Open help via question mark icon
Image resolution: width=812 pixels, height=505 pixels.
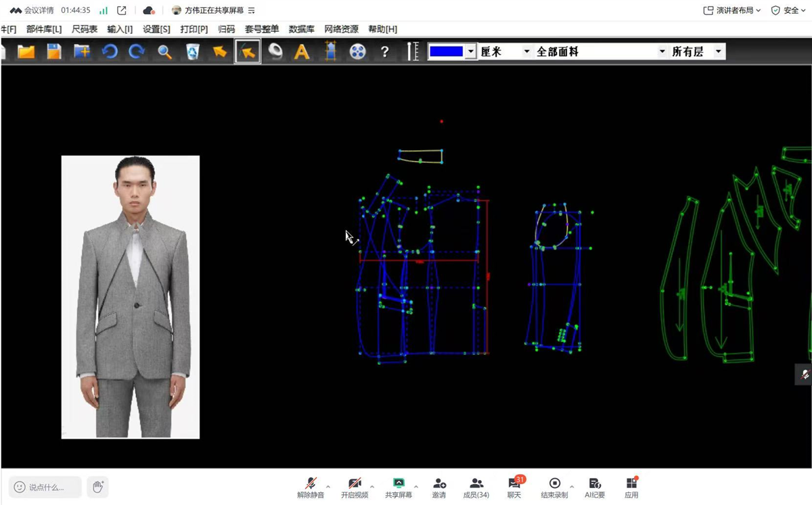click(x=384, y=51)
